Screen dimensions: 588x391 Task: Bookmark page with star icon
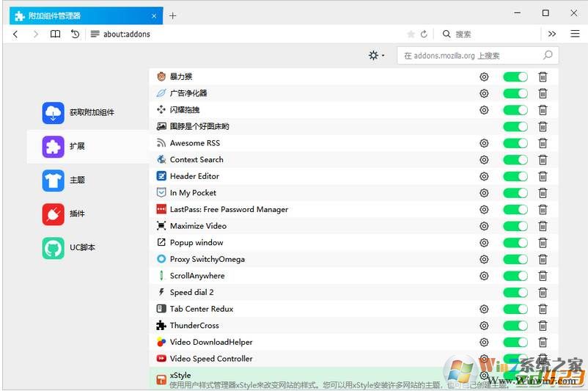click(411, 34)
